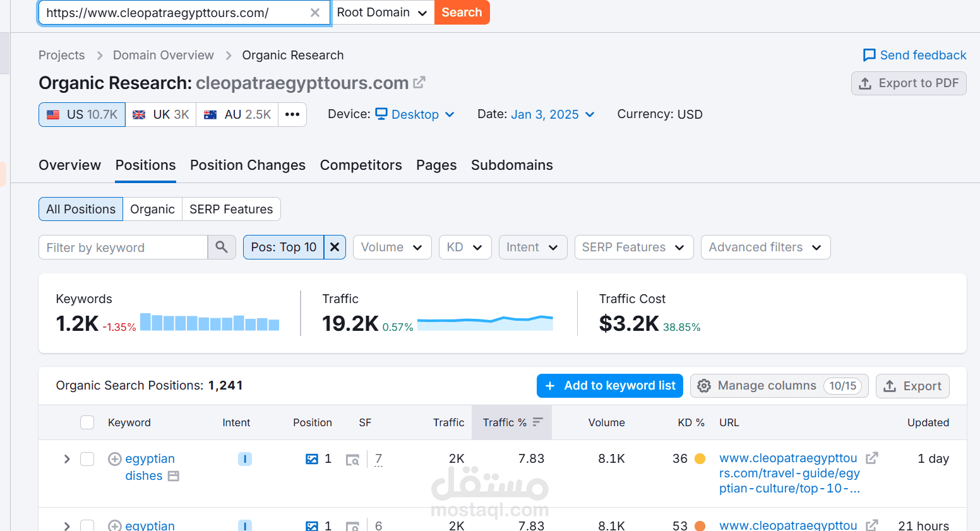Image resolution: width=980 pixels, height=531 pixels.
Task: Click keyword filter magnifier icon
Action: (222, 248)
